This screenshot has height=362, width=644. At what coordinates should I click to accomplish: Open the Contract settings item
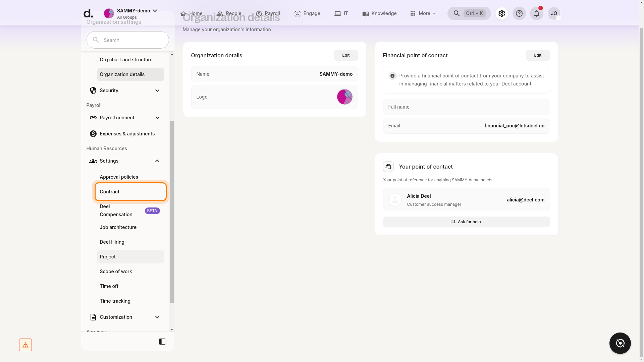130,192
